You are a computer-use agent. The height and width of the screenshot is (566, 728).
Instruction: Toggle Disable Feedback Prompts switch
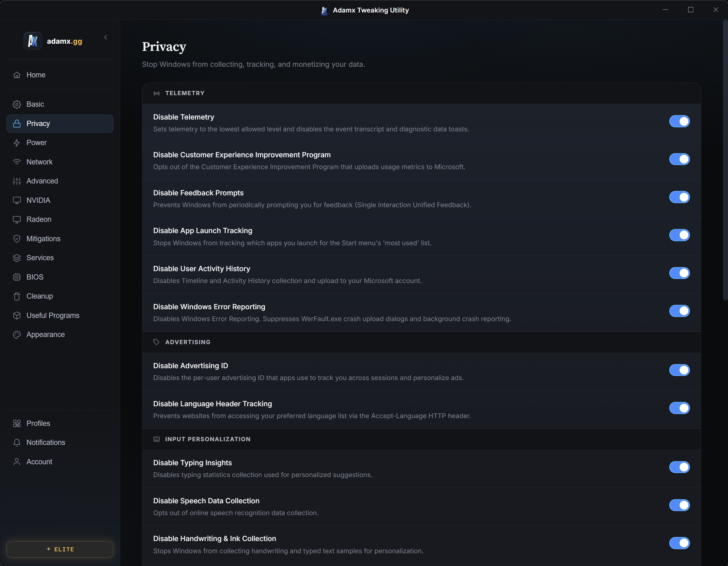pyautogui.click(x=679, y=197)
